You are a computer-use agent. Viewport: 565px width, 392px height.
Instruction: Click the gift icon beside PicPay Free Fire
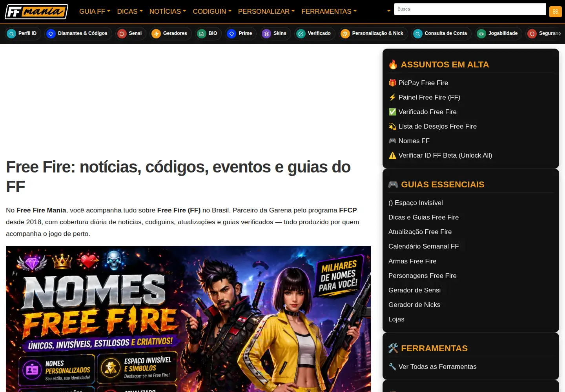(x=392, y=83)
